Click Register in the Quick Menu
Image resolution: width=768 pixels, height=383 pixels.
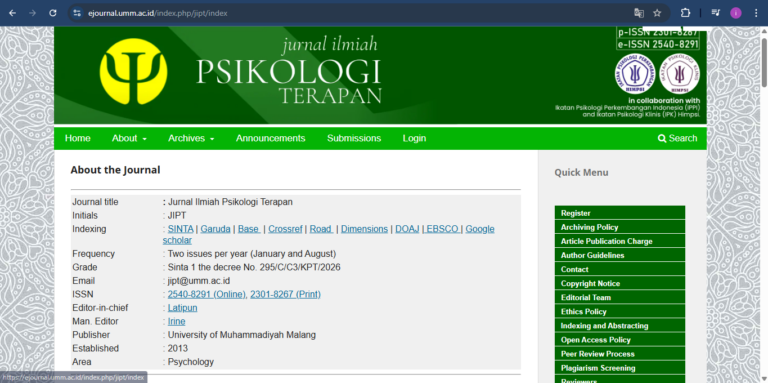[620, 213]
